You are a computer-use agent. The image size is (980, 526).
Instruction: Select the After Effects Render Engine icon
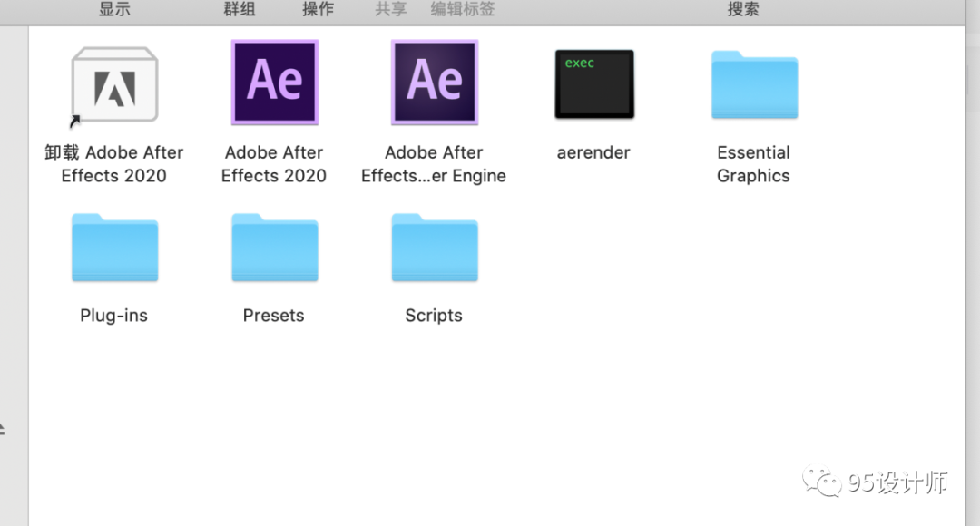click(x=435, y=83)
